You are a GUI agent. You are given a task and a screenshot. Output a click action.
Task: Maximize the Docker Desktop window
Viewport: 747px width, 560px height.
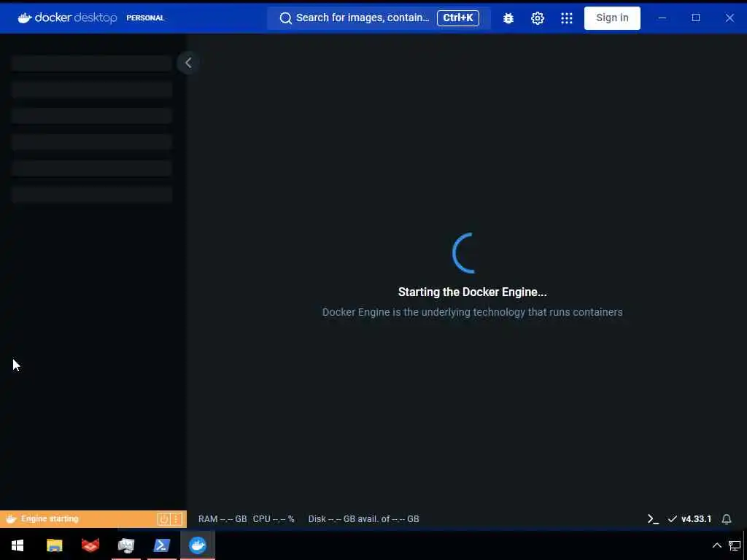click(695, 18)
